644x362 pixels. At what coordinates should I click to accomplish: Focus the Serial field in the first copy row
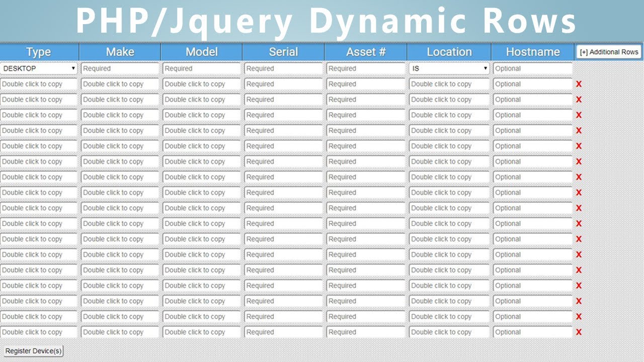283,84
